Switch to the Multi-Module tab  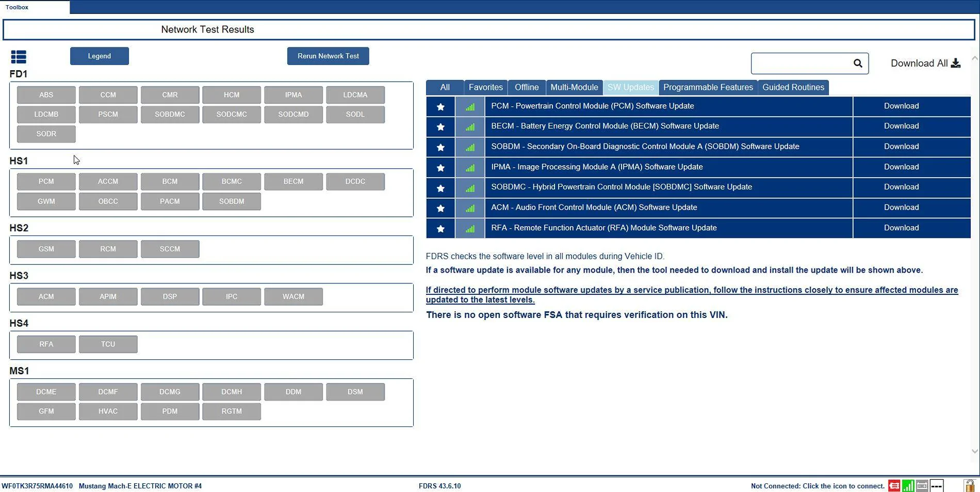coord(574,87)
